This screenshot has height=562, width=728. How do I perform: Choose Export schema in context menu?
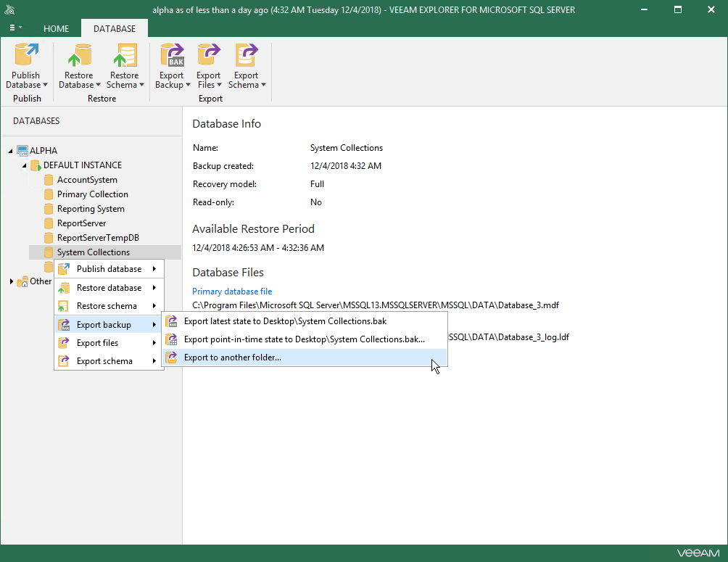[109, 361]
